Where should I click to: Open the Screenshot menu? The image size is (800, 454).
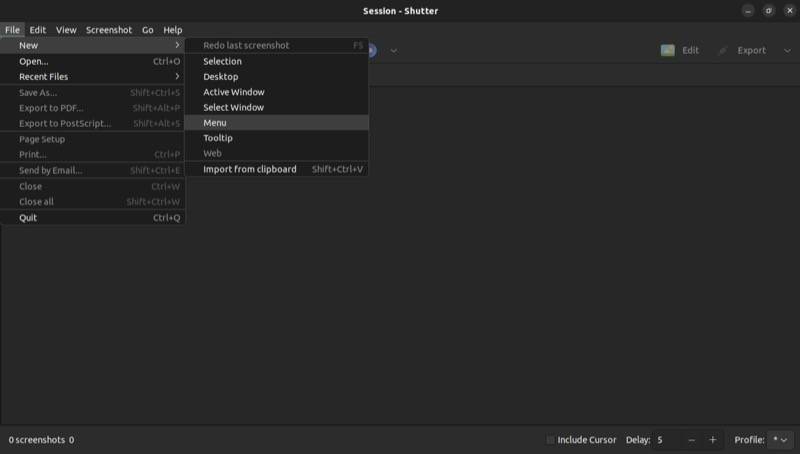pos(109,30)
